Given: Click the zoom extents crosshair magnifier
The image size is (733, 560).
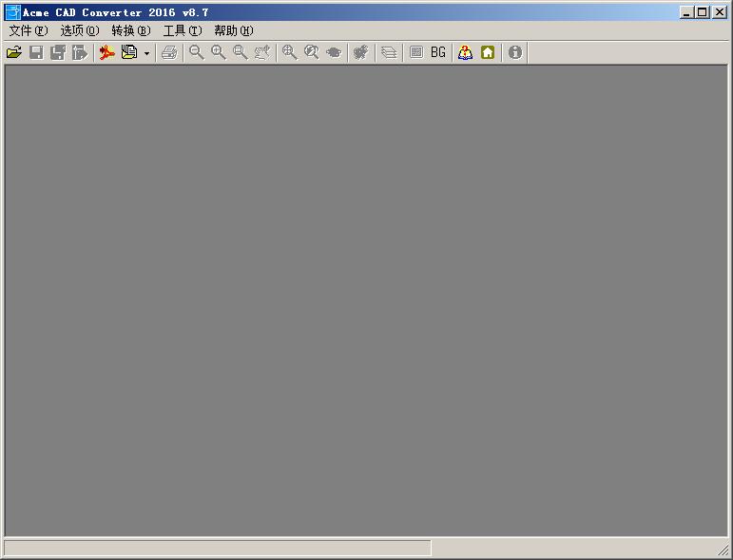Looking at the screenshot, I should [289, 52].
